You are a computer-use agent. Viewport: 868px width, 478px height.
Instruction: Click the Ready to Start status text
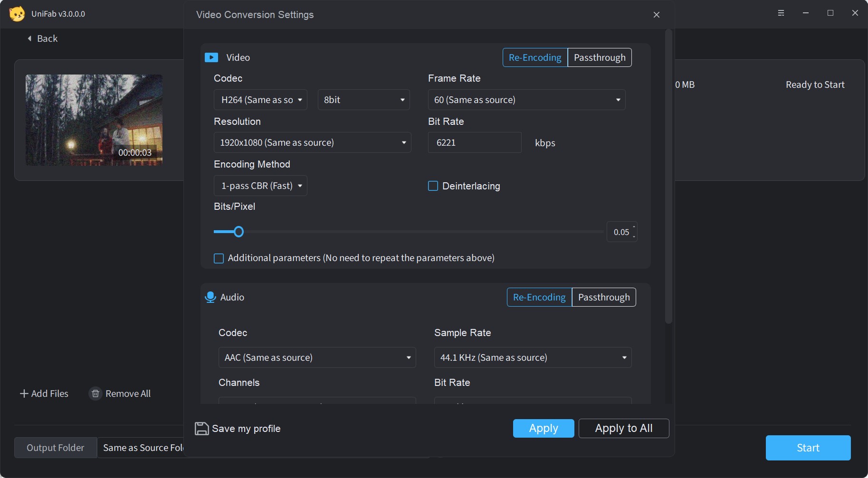[815, 84]
